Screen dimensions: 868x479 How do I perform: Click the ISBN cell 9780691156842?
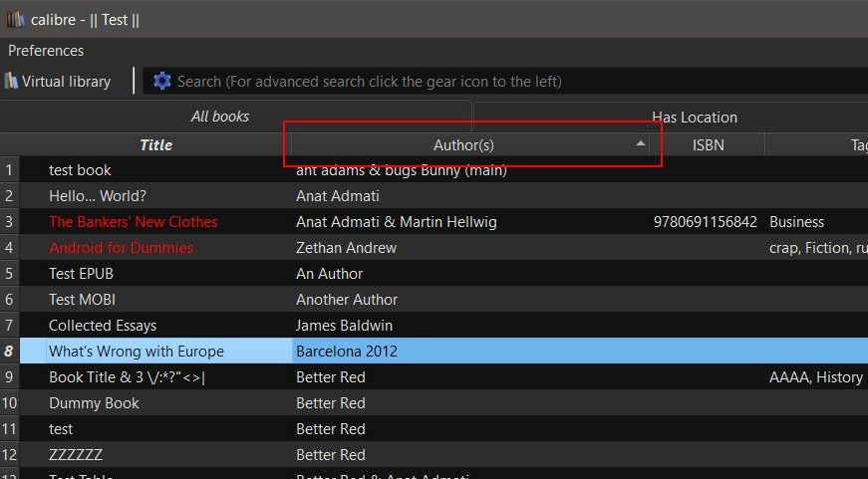(x=706, y=222)
